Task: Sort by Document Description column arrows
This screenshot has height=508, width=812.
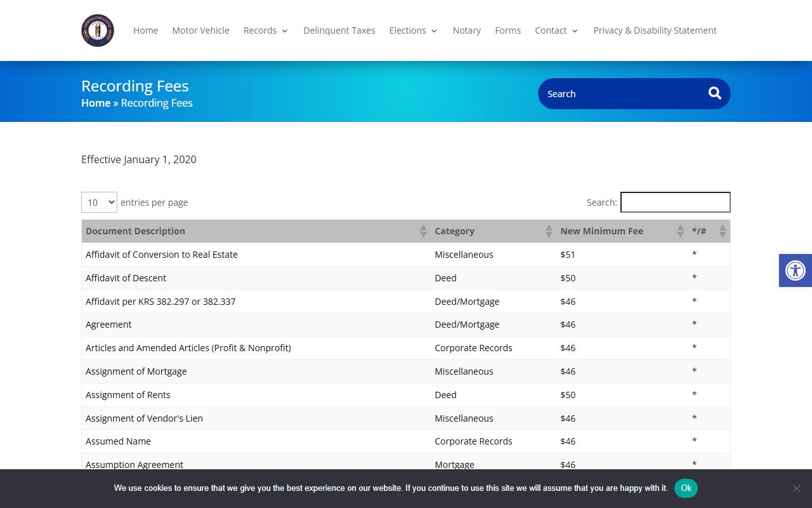Action: (423, 231)
